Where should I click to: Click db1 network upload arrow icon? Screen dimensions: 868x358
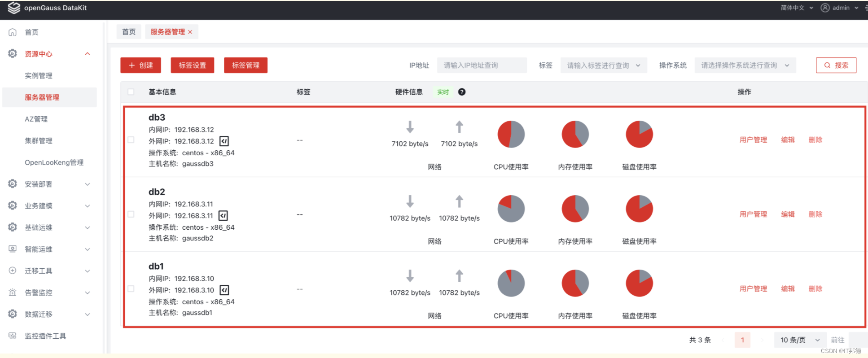point(459,276)
